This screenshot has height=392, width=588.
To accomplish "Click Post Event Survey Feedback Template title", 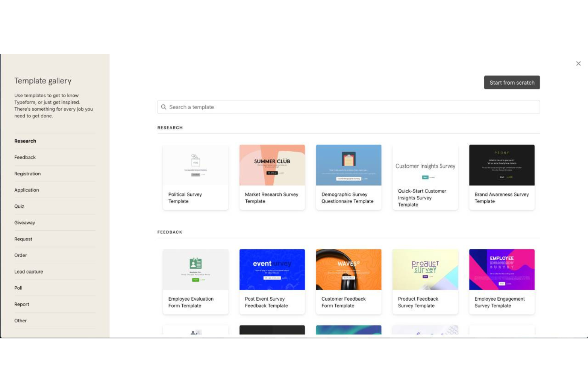I will [x=266, y=302].
